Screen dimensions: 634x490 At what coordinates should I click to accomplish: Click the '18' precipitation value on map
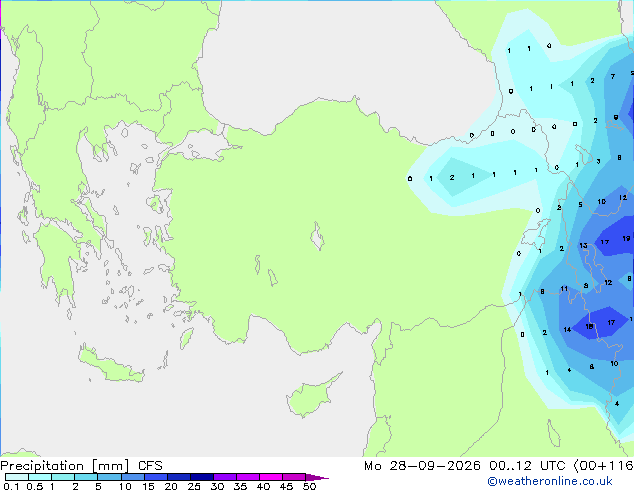590,326
